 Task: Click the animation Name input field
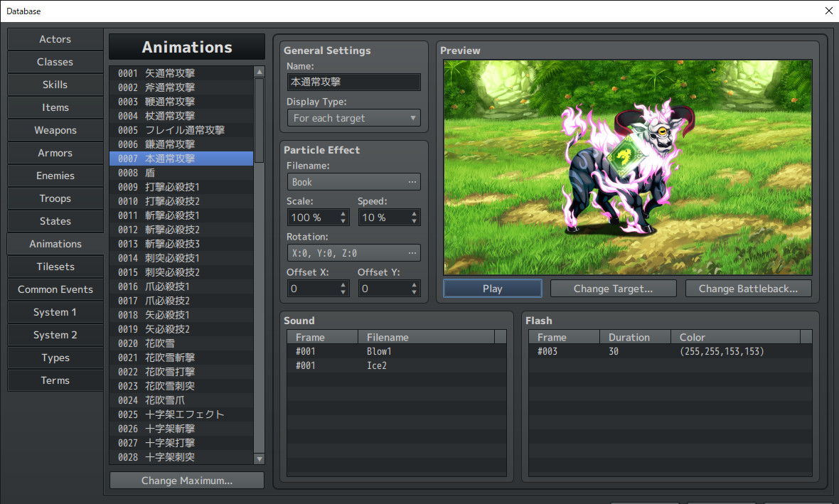353,82
